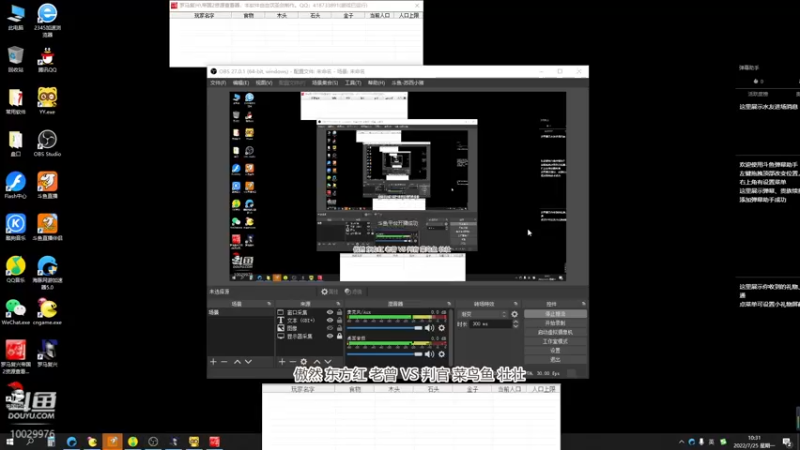
Task: Click 停止推流 stop streaming button
Action: point(555,314)
